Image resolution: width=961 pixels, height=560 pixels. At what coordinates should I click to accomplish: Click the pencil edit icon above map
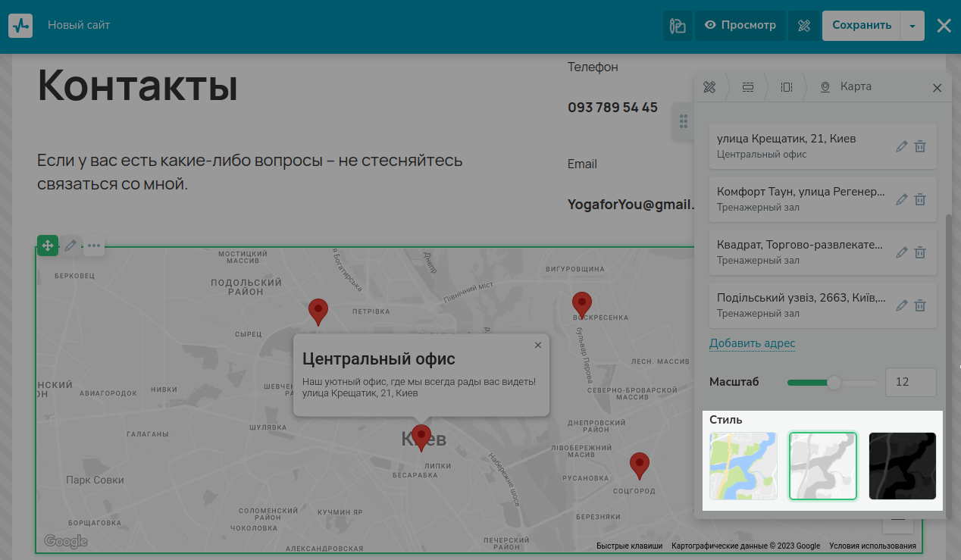click(x=70, y=246)
